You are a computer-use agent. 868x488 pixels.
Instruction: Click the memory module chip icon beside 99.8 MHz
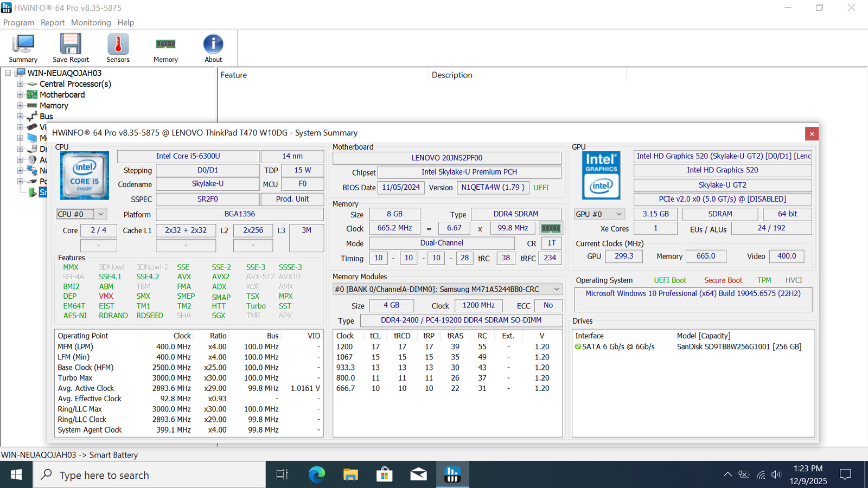(551, 228)
